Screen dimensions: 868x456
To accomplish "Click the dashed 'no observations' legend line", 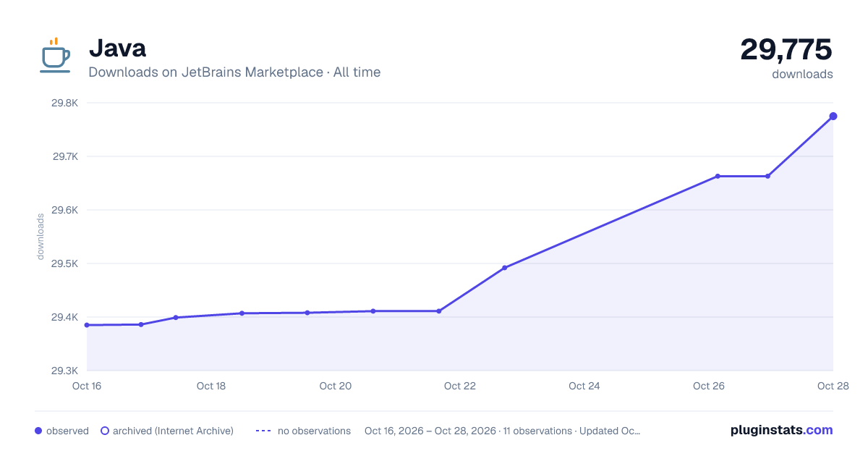I will 263,431.
